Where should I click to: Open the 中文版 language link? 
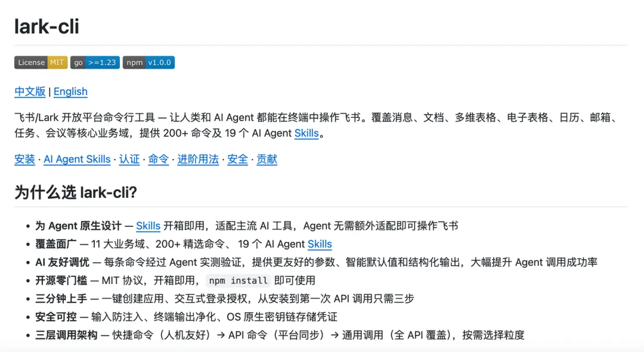(30, 92)
